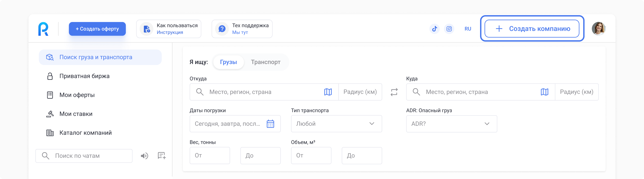
Task: Open Как пользоваться guide
Action: (169, 29)
